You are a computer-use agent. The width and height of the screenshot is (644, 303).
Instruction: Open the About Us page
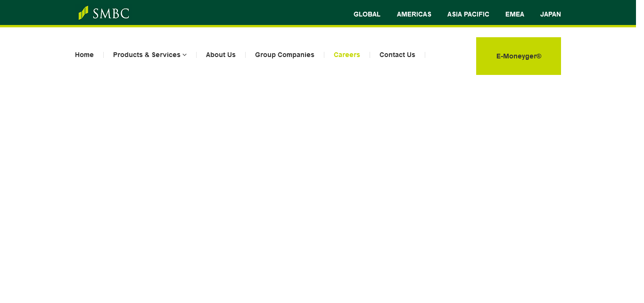(x=221, y=55)
